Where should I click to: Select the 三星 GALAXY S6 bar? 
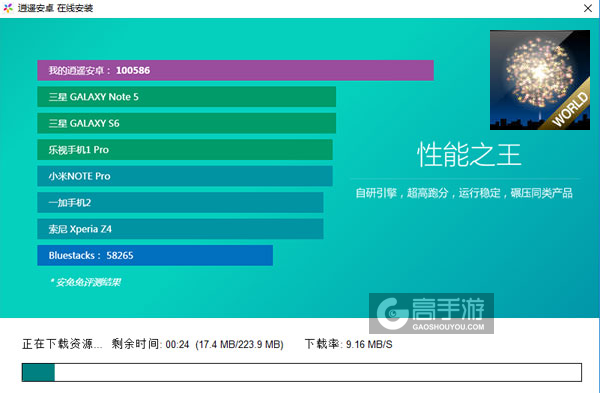[x=186, y=123]
